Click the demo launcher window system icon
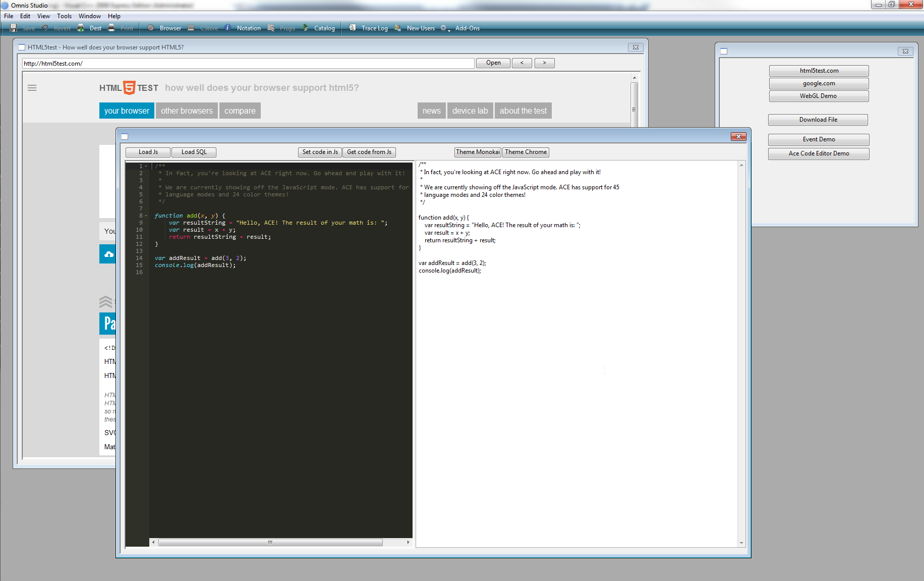The width and height of the screenshot is (924, 581). tap(724, 51)
